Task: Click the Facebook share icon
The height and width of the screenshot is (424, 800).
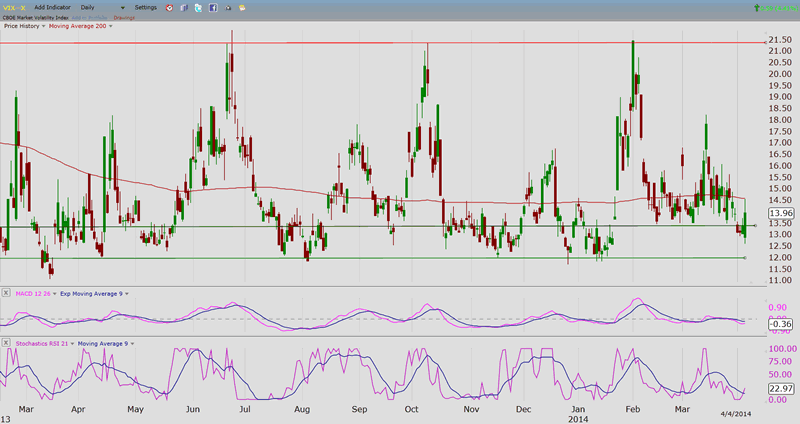Action: [x=213, y=8]
